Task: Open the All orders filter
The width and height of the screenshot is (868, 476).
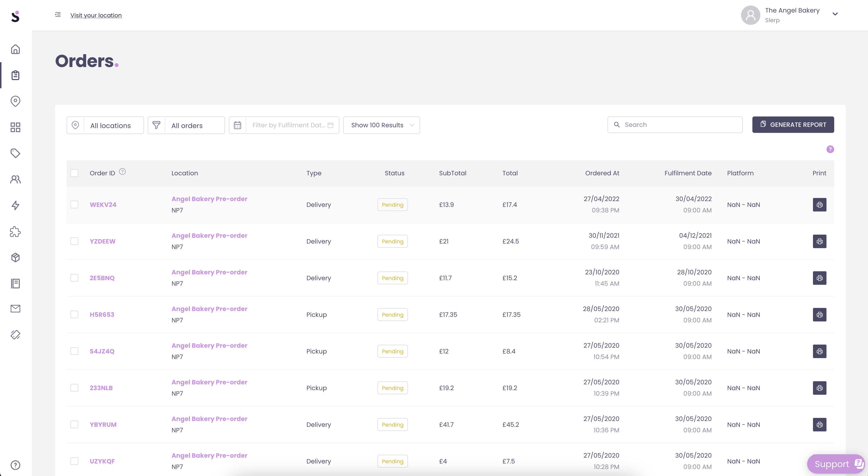Action: point(186,125)
